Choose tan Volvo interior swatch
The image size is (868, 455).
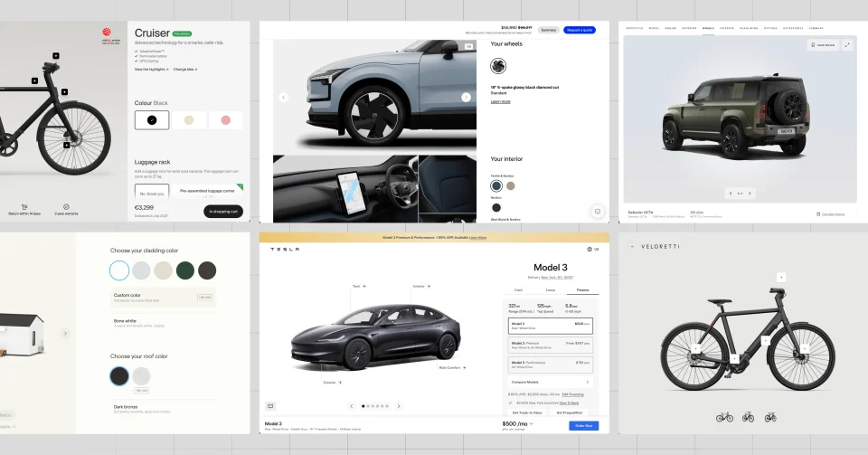510,186
